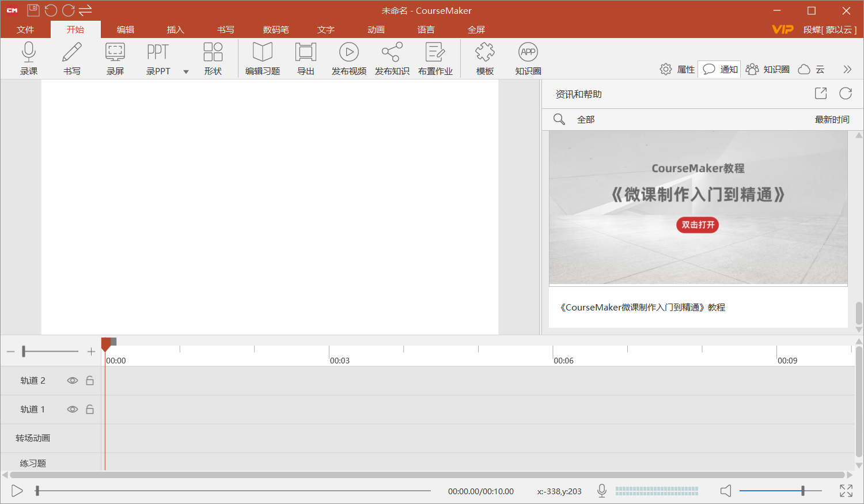Toggle the microphone input
This screenshot has height=504, width=864.
[x=601, y=491]
